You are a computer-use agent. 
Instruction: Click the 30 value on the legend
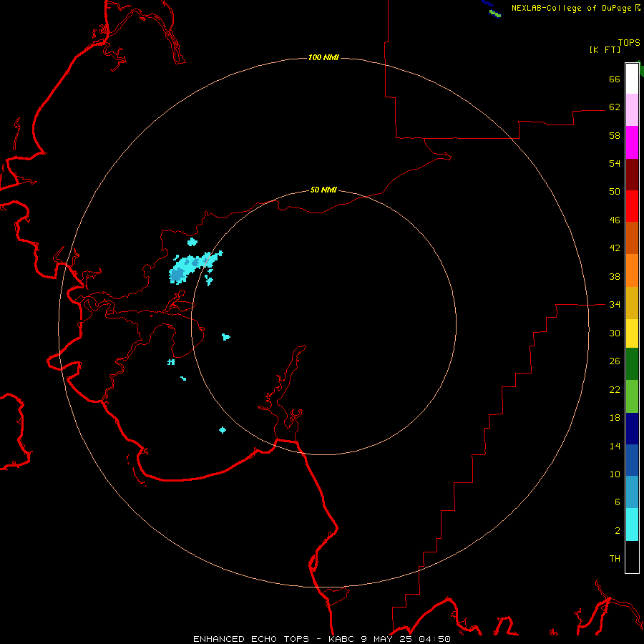615,333
